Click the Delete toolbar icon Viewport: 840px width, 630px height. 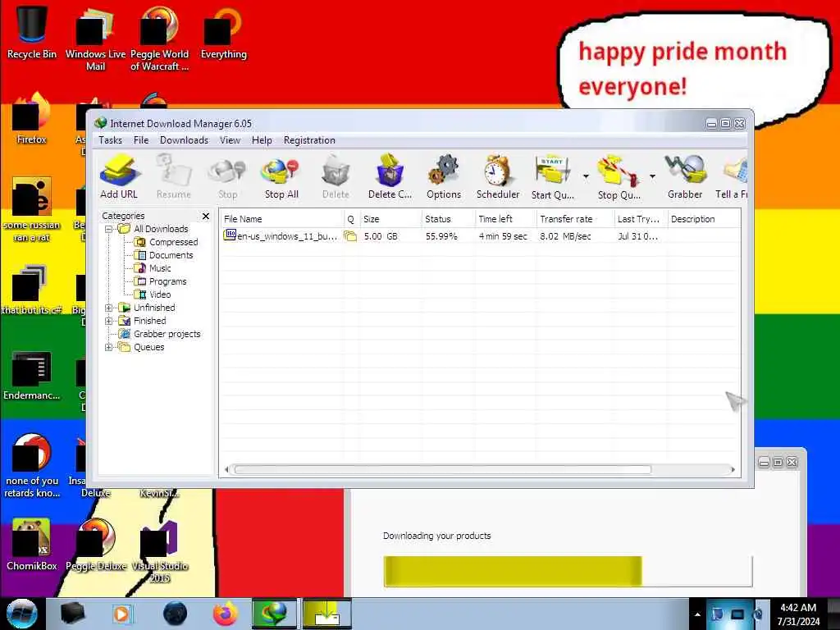tap(336, 177)
